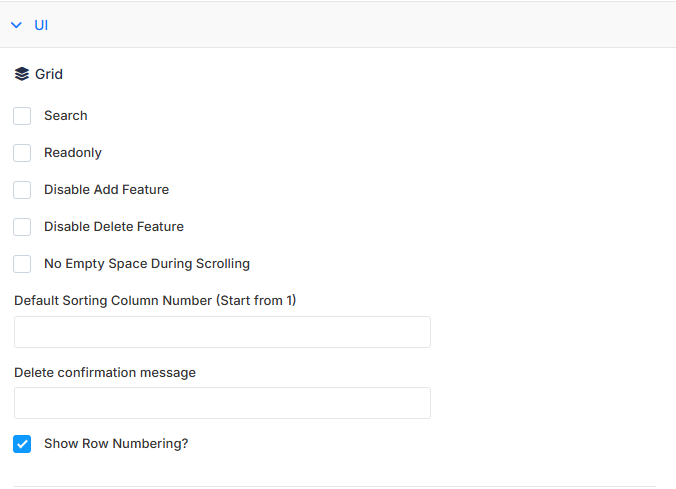Click Show Row Numbering label text
This screenshot has height=489, width=676.
(x=116, y=444)
